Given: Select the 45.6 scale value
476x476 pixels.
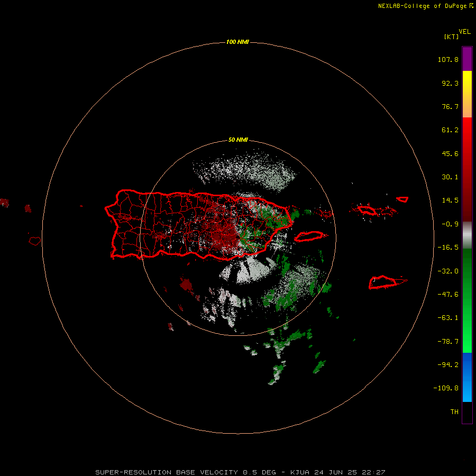Looking at the screenshot, I should coord(450,153).
